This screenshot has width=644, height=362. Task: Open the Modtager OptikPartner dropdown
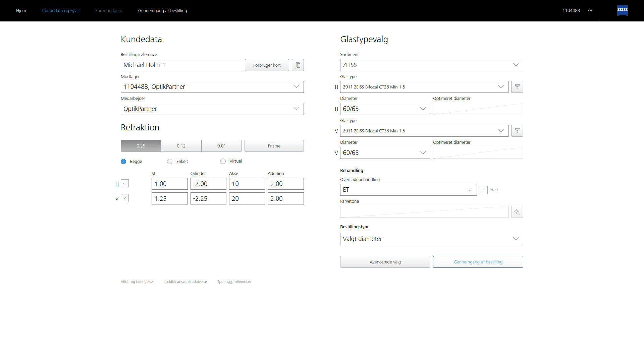(212, 87)
